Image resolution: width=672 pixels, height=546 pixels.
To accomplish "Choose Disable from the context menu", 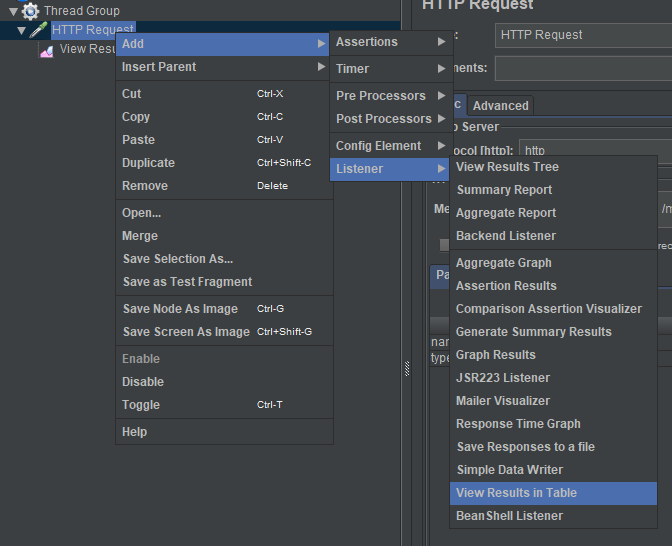I will pyautogui.click(x=222, y=382).
